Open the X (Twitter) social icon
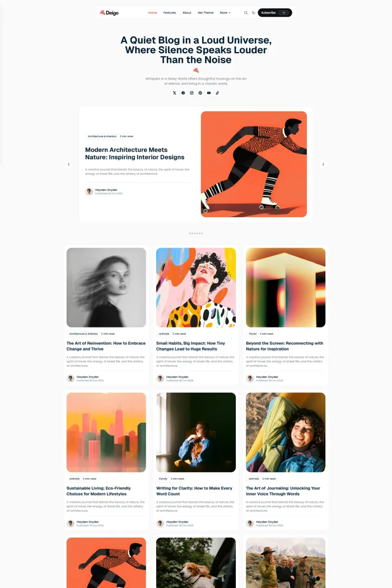Screen dimensions: 392x588 [174, 93]
